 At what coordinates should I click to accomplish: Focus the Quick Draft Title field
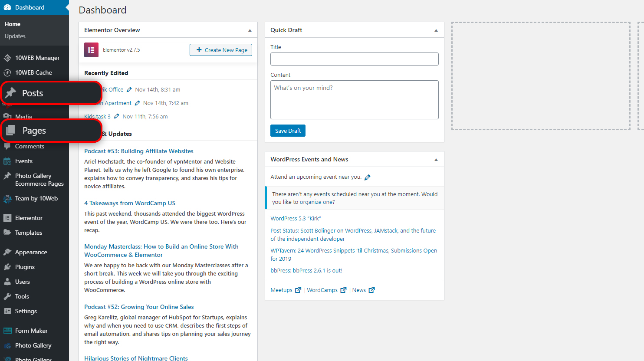pos(355,59)
